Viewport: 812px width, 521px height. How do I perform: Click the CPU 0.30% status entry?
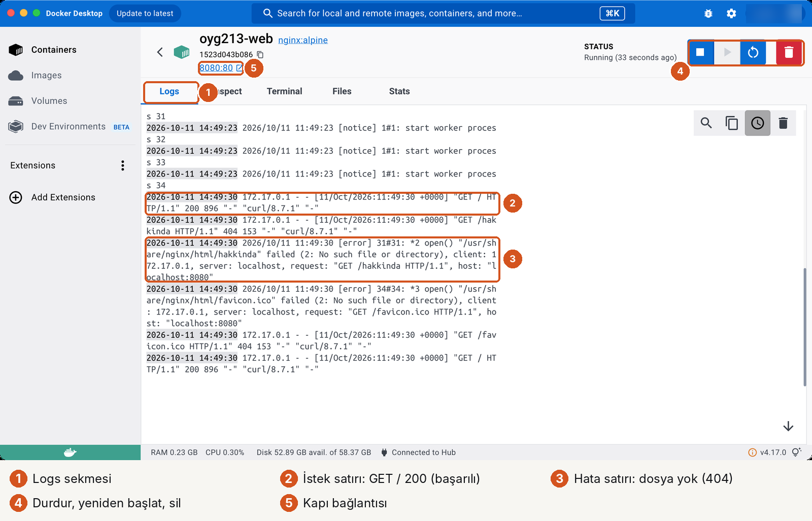coord(225,453)
